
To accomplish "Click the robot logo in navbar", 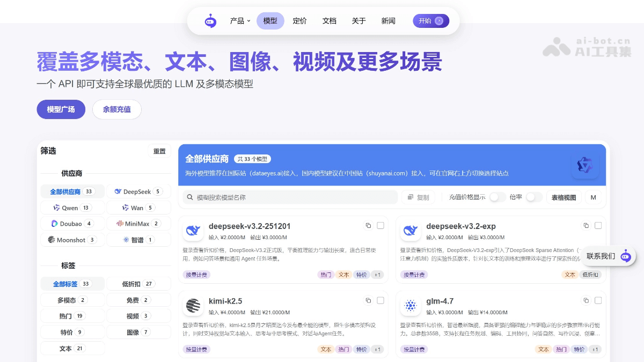I will click(x=210, y=21).
